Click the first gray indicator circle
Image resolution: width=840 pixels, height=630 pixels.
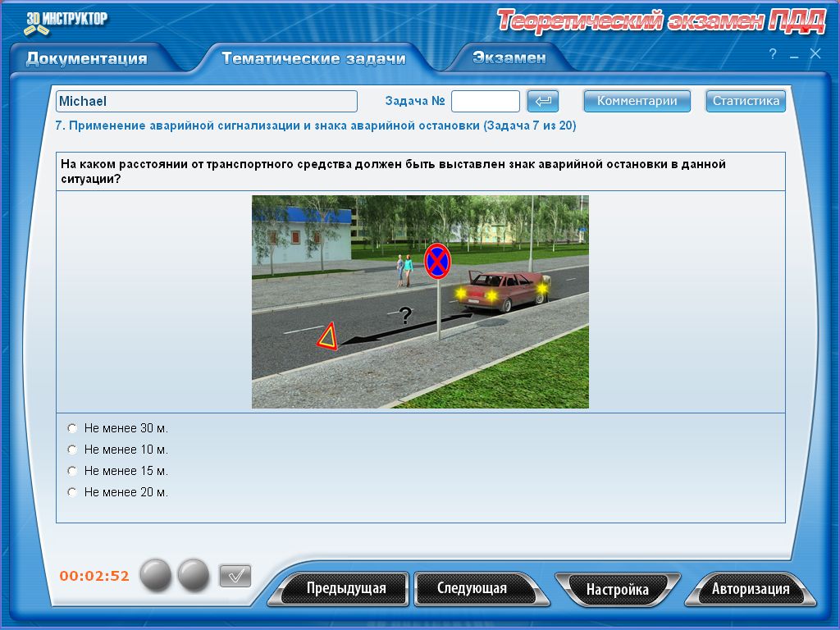tap(156, 576)
